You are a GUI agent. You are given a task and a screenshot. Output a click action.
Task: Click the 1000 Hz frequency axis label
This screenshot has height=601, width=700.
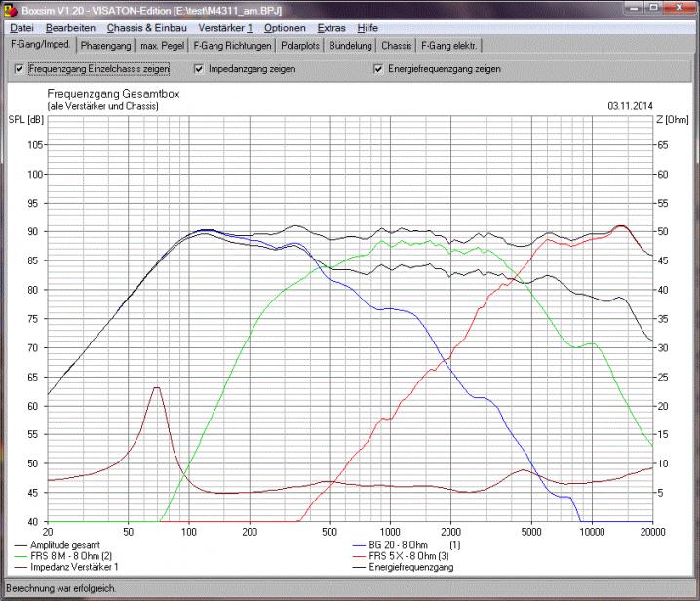(390, 532)
